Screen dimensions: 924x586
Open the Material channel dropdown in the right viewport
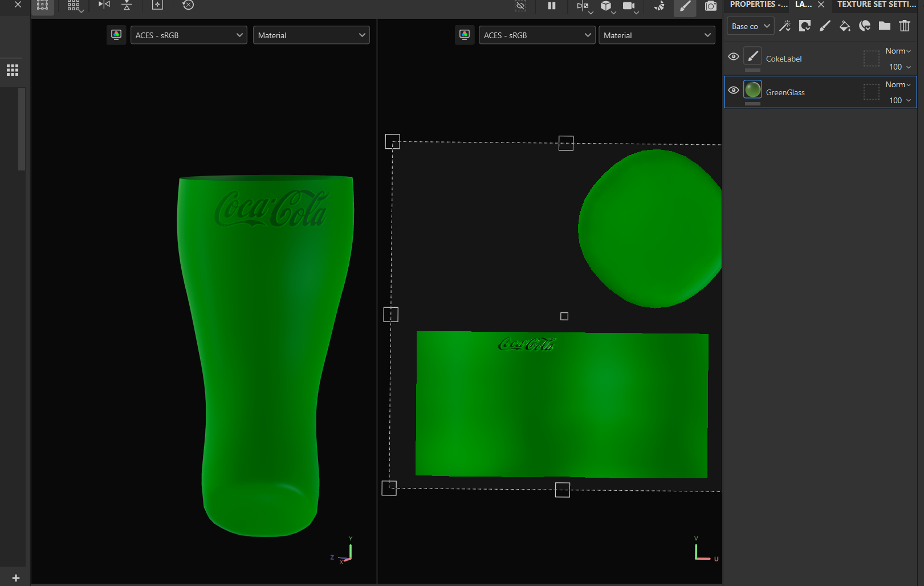pyautogui.click(x=657, y=35)
